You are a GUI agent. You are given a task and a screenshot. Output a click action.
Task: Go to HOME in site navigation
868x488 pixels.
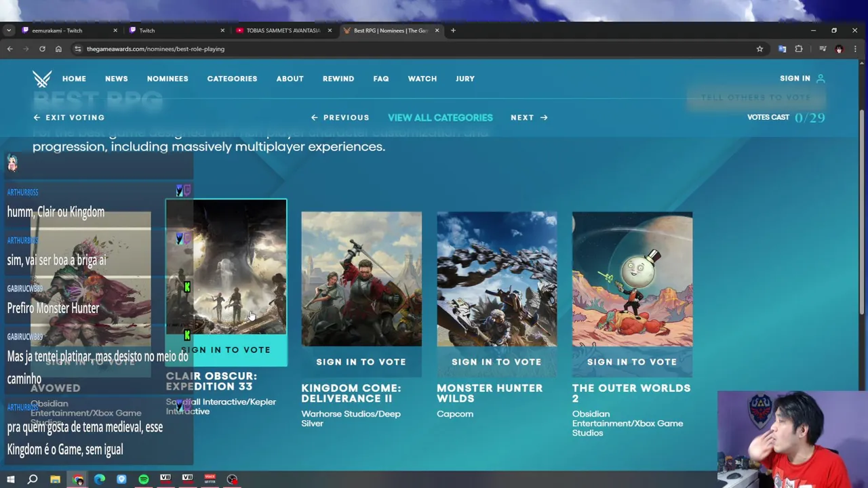tap(74, 79)
